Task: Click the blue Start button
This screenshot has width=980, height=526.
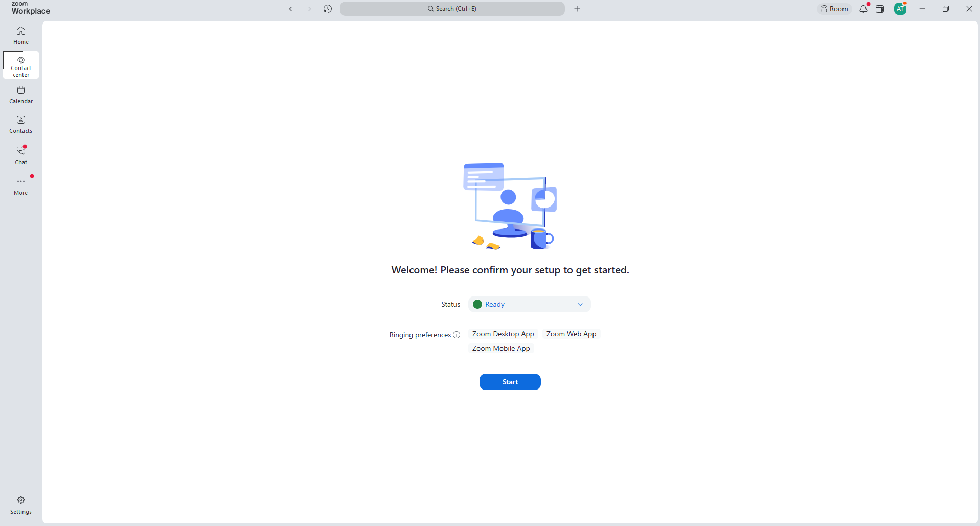Action: pos(510,382)
